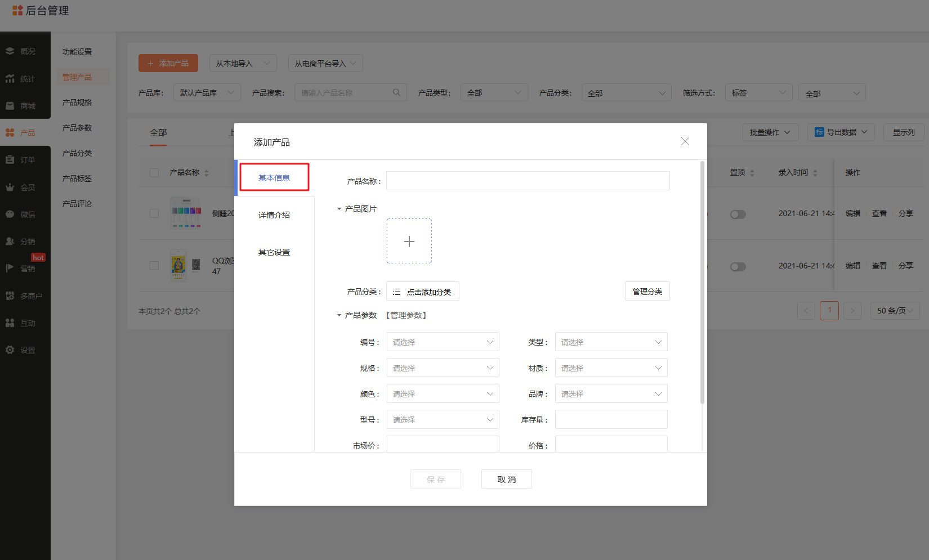Open the 从本地导入 dropdown
The width and height of the screenshot is (929, 560).
pos(243,63)
